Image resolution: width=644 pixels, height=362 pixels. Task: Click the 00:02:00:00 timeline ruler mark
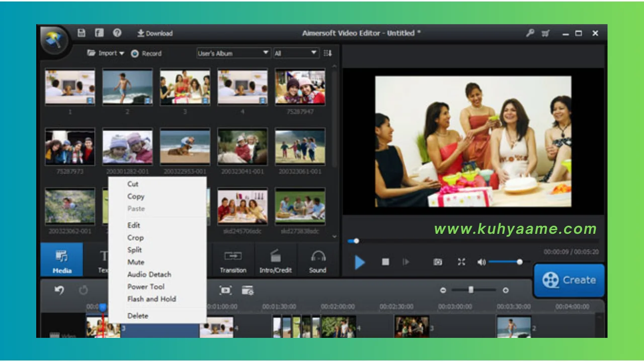pyautogui.click(x=338, y=306)
